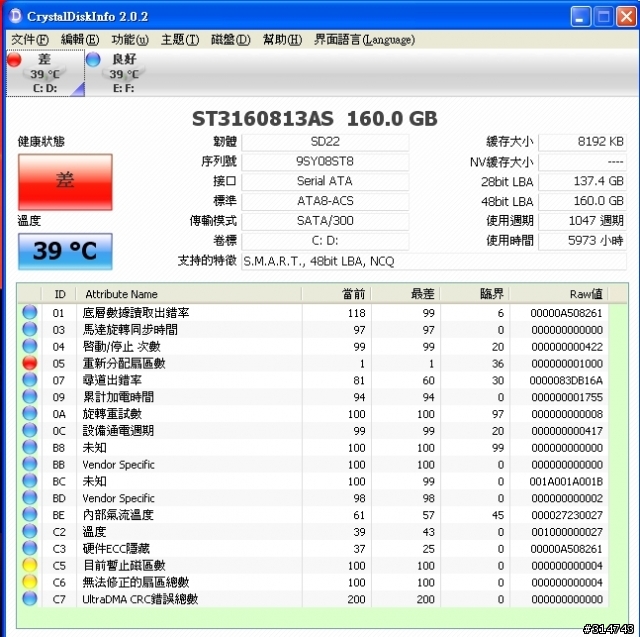Click the Raw值 column header
Screen dimensions: 640x637
coord(559,294)
